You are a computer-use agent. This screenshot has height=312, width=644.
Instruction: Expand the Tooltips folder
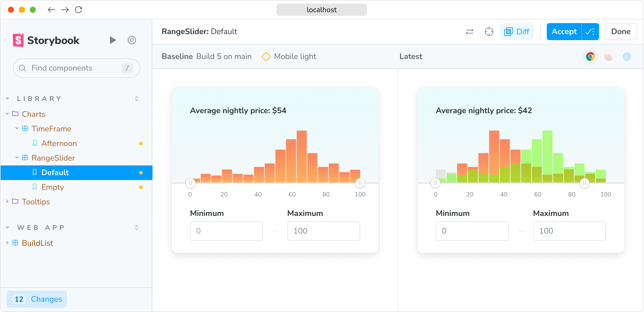pyautogui.click(x=7, y=202)
